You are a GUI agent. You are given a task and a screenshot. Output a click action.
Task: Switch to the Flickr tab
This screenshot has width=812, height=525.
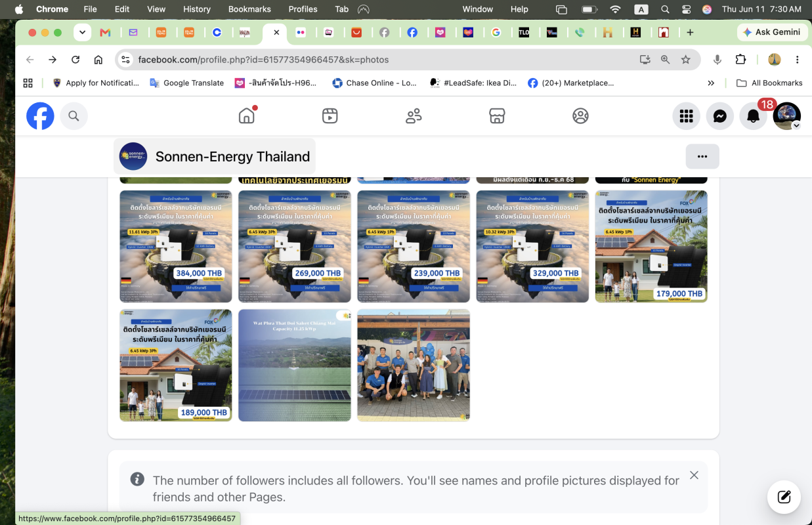click(x=301, y=32)
